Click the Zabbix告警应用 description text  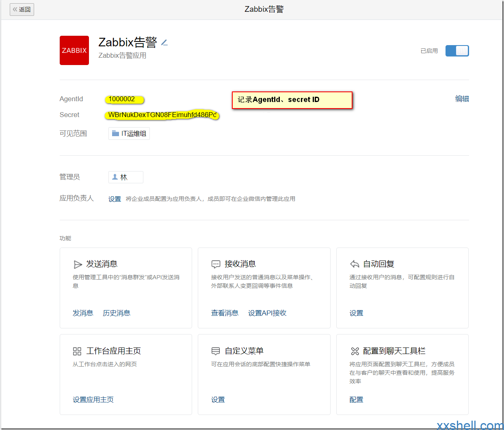[x=122, y=56]
